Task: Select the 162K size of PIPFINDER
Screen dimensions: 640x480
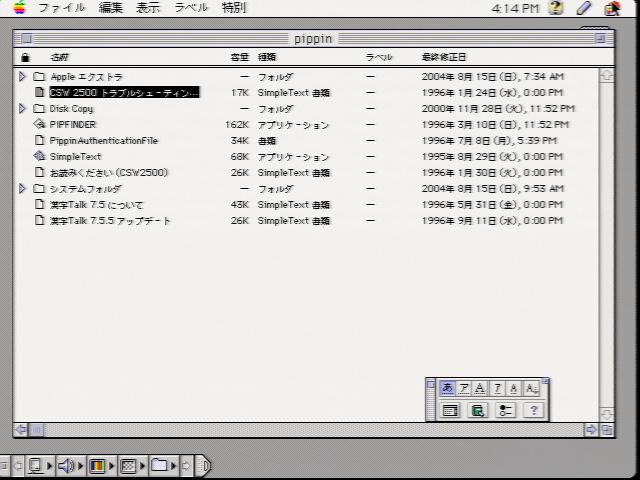Action: tap(237, 124)
